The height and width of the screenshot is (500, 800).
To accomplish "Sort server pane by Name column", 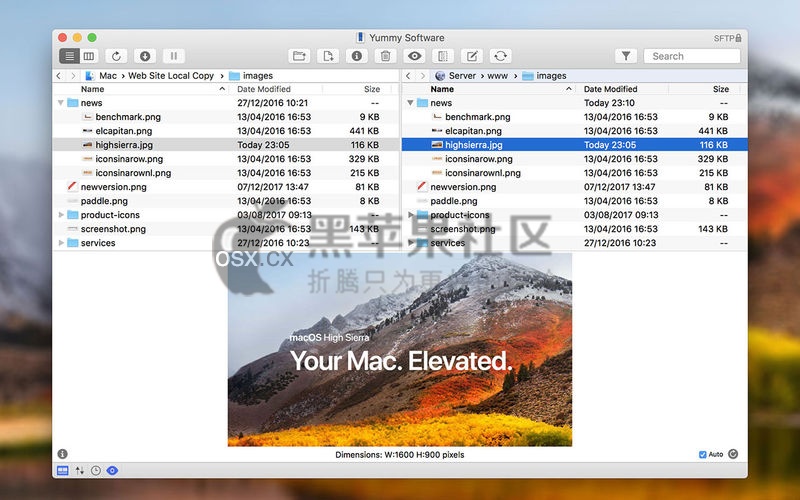I will click(442, 89).
